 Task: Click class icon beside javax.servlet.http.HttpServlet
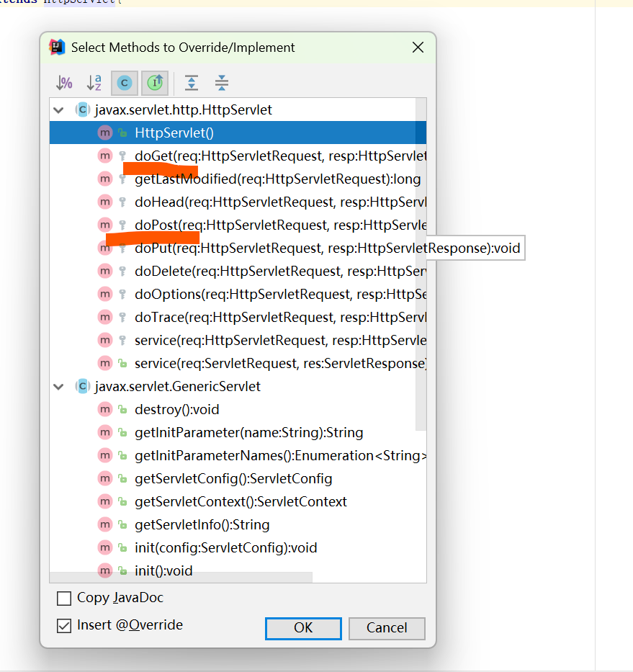(x=83, y=109)
